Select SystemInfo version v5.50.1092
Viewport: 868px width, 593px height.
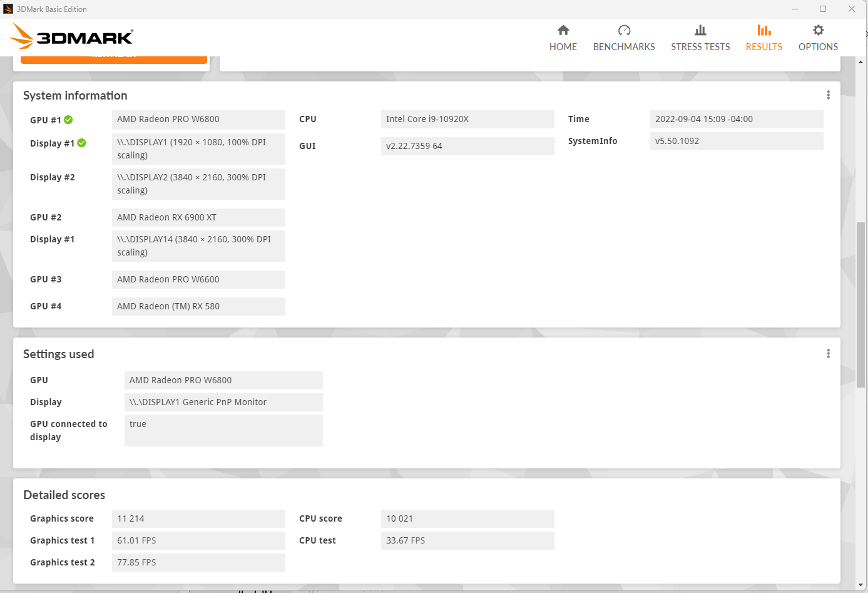click(x=737, y=142)
